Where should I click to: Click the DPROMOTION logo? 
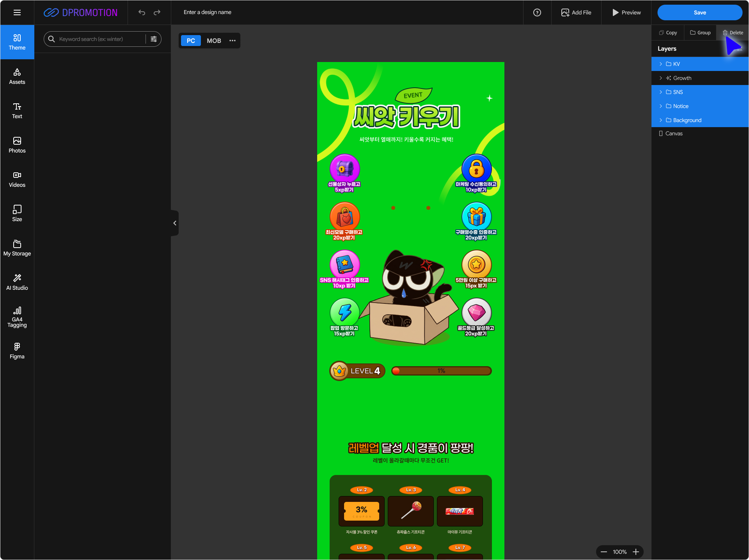[x=80, y=12]
